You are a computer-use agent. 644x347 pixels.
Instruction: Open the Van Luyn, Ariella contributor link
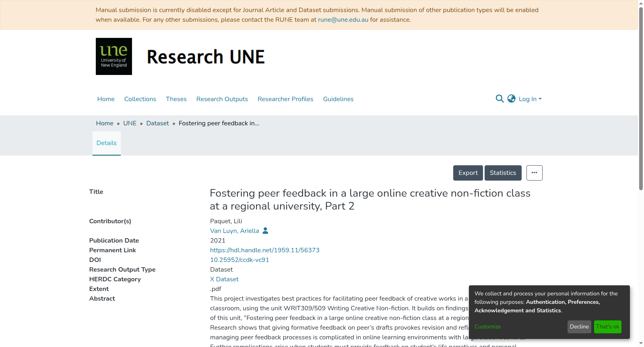(235, 231)
